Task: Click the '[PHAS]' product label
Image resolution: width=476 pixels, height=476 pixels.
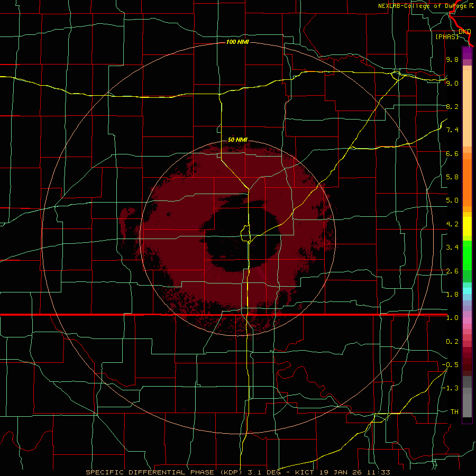Action: [x=447, y=36]
